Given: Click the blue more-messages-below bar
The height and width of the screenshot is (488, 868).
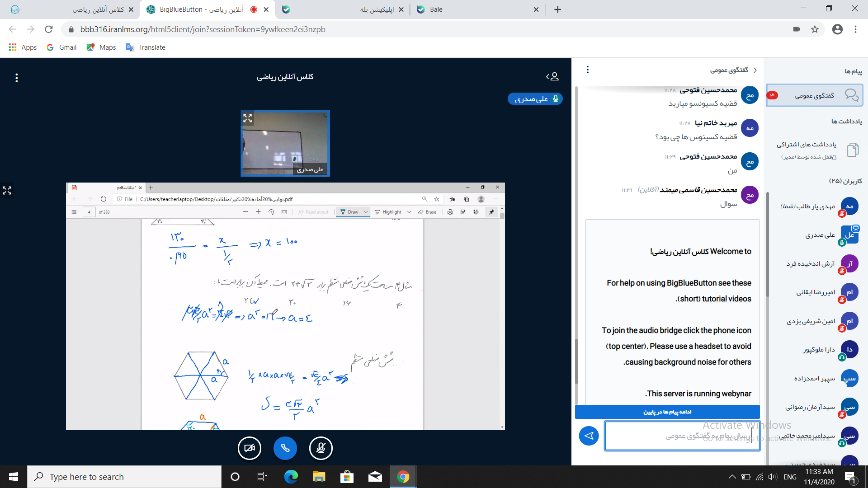Looking at the screenshot, I should click(x=667, y=412).
